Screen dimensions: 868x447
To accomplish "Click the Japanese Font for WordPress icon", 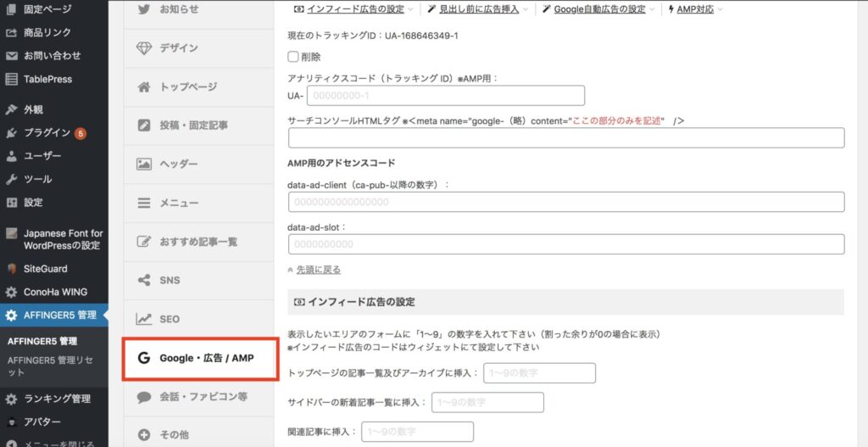I will point(11,233).
